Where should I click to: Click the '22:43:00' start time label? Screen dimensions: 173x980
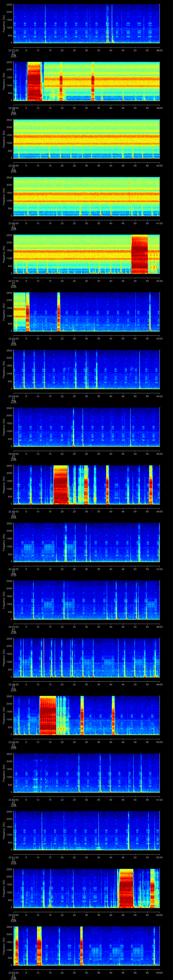tap(13, 396)
